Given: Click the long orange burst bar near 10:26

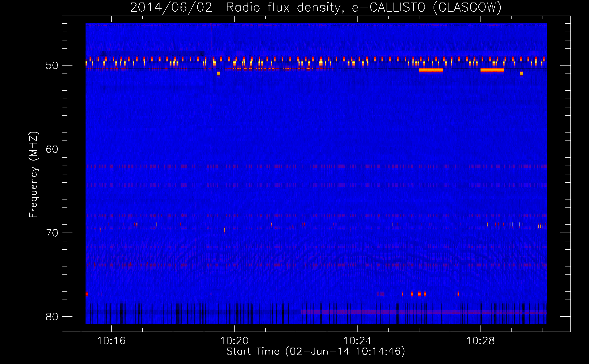Looking at the screenshot, I should (431, 70).
